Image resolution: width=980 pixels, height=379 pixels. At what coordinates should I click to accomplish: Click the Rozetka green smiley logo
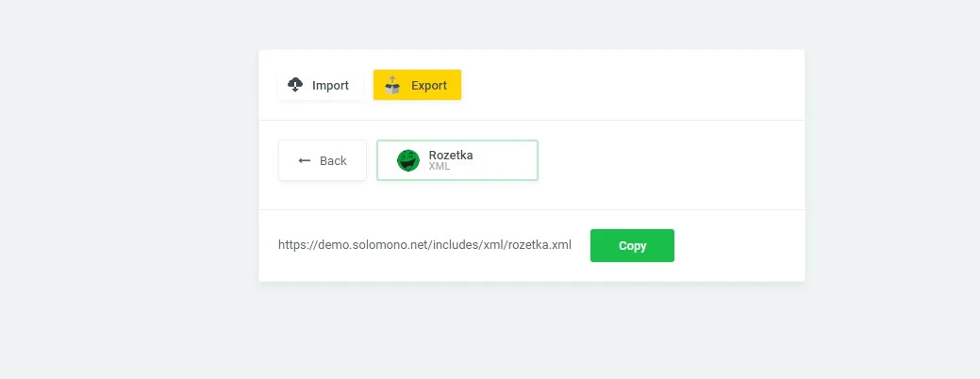click(x=408, y=160)
